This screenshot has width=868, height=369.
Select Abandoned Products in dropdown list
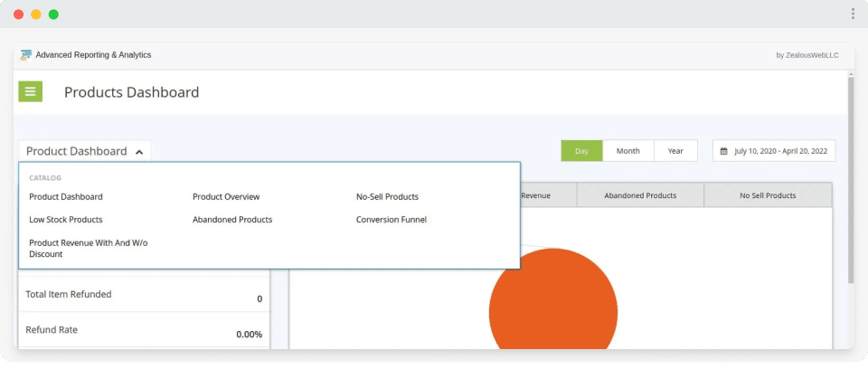(x=232, y=220)
